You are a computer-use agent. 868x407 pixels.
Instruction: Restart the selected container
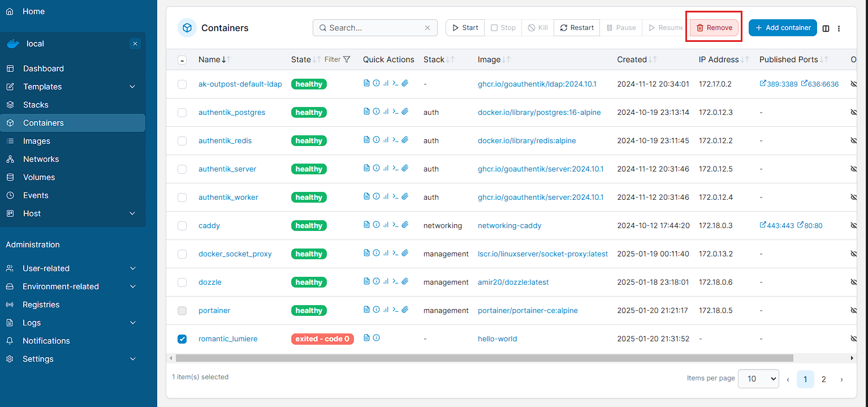577,28
